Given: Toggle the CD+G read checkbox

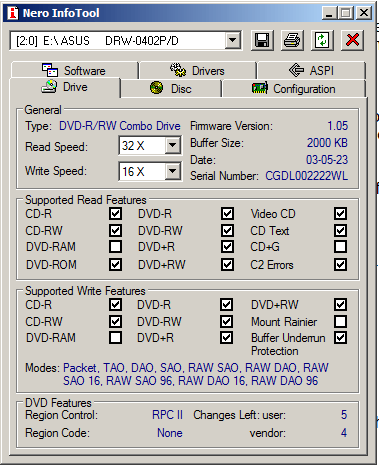Looking at the screenshot, I should point(340,247).
